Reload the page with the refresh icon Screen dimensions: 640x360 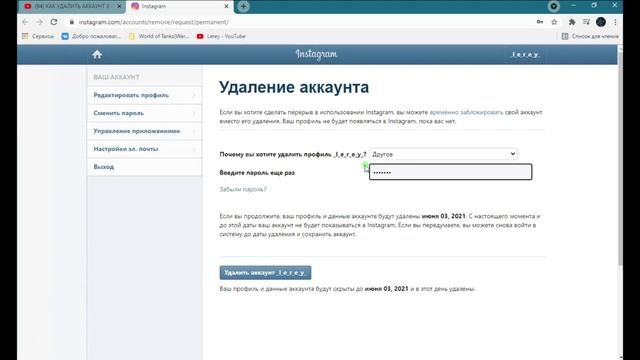point(54,22)
